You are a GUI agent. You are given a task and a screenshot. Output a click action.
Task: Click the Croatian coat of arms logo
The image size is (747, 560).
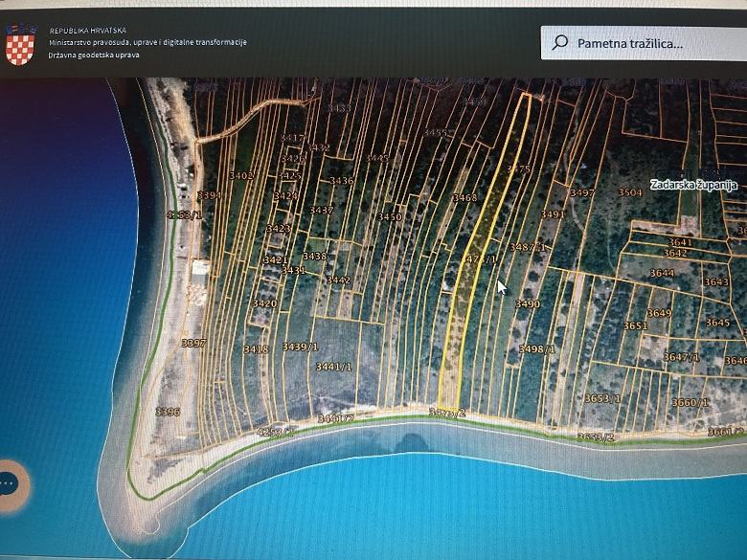[x=20, y=45]
